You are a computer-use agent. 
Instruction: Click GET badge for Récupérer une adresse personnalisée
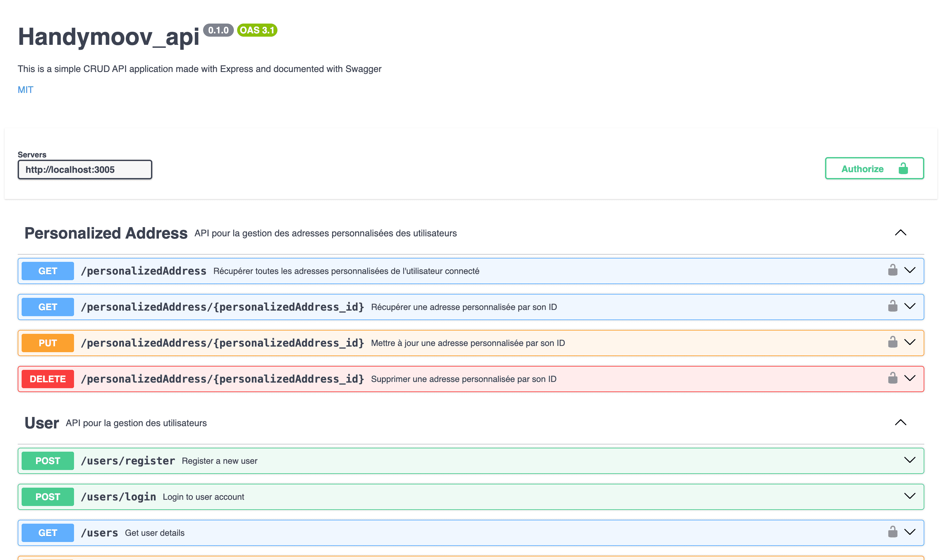[x=47, y=307]
